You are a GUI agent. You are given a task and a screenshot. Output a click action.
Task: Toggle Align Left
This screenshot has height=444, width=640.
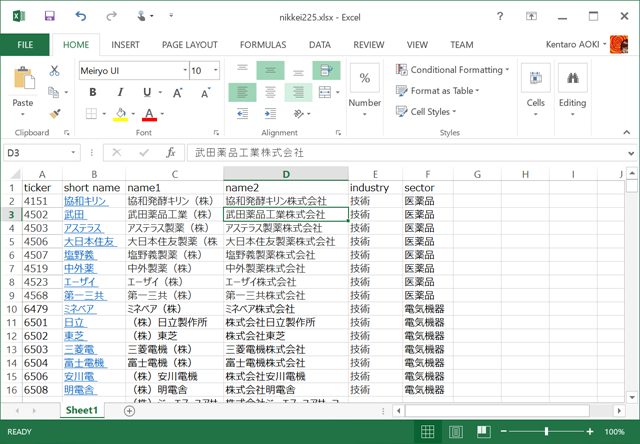(242, 92)
